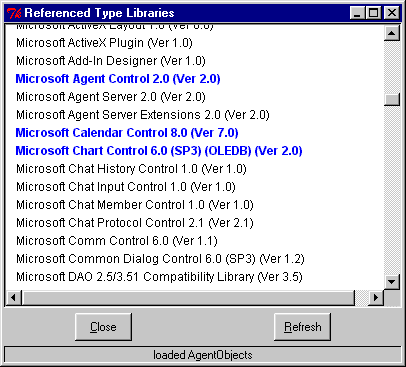This screenshot has width=406, height=367.
Task: Select Microsoft Calendar Control 8.0 entry
Action: (x=127, y=133)
